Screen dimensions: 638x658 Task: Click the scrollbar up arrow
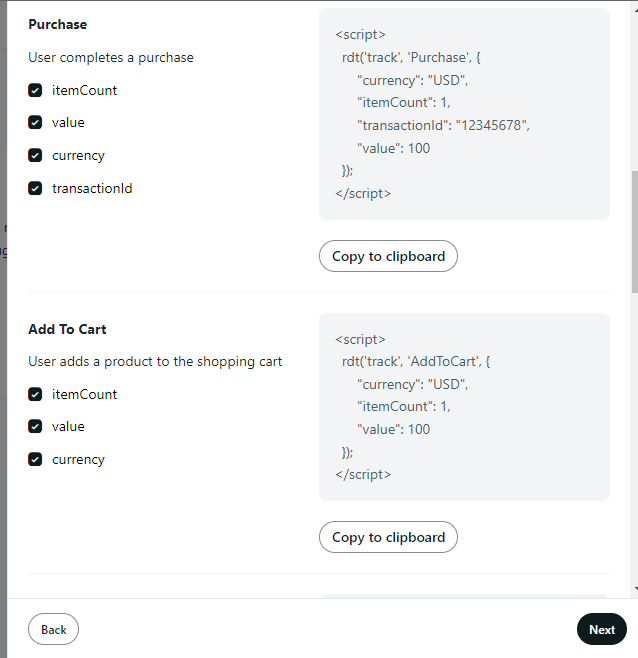pos(636,9)
